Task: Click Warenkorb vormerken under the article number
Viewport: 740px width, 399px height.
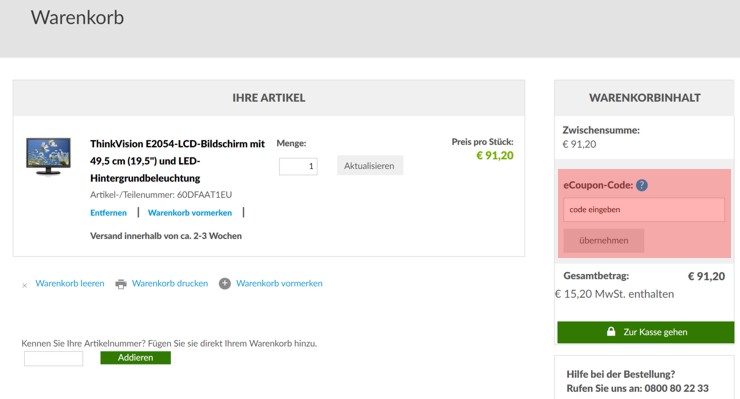Action: point(190,212)
